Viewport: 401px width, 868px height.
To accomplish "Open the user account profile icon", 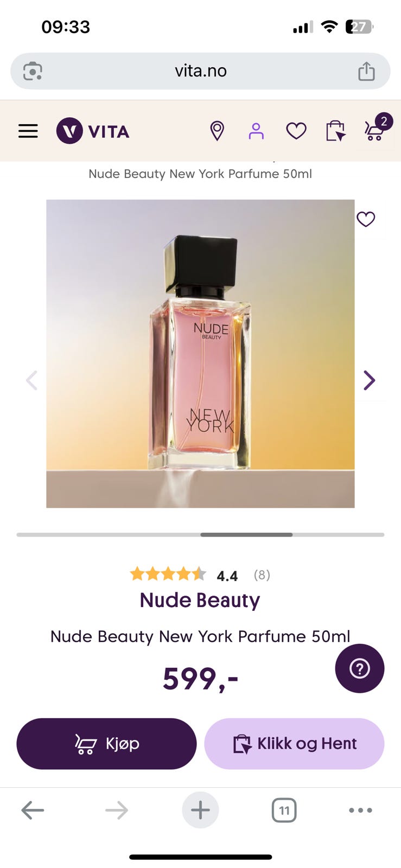I will pyautogui.click(x=256, y=131).
